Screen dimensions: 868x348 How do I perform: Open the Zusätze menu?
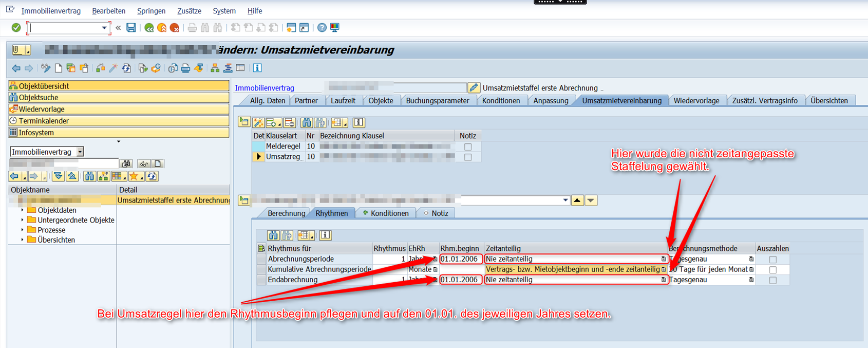coord(189,11)
